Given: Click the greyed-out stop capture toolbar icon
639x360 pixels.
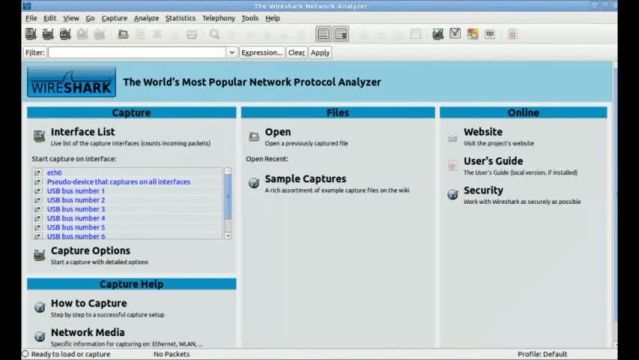Looking at the screenshot, I should (x=82, y=34).
